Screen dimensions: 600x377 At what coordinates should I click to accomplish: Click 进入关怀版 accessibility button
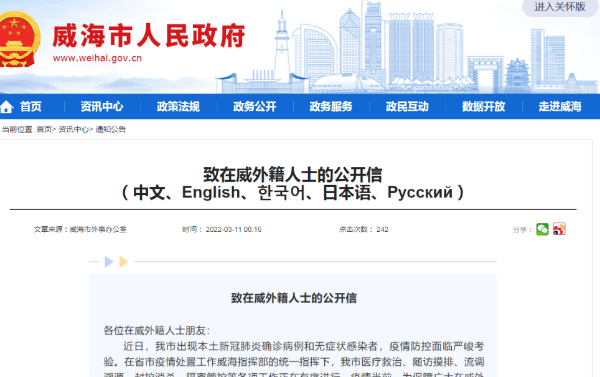[x=560, y=7]
